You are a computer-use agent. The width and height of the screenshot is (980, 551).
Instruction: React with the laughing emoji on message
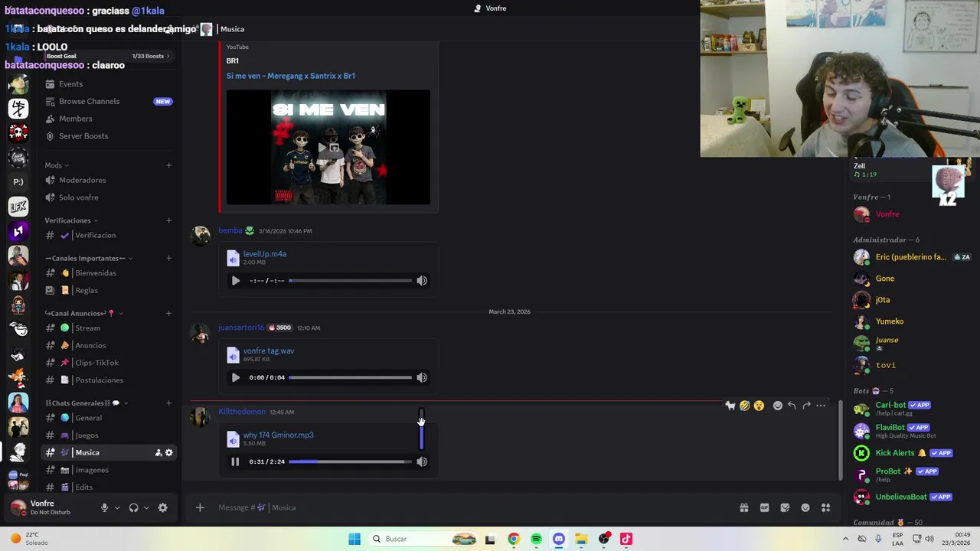(x=744, y=406)
